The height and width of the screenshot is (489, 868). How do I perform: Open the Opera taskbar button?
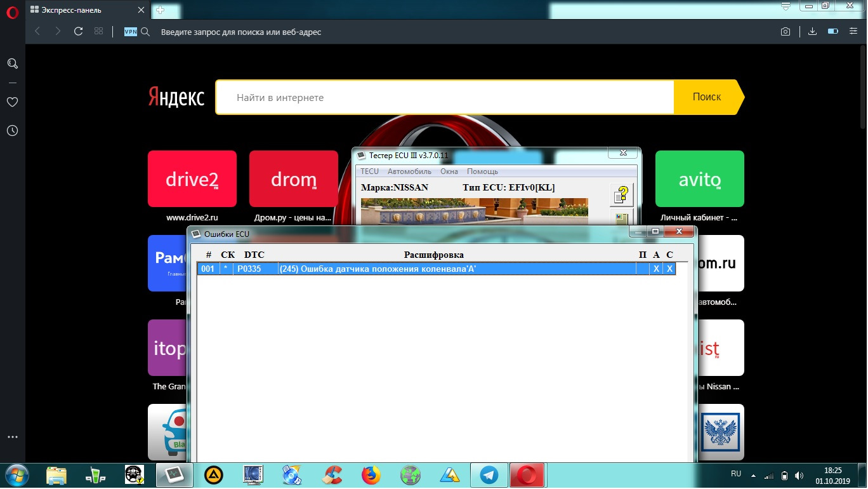pos(528,475)
